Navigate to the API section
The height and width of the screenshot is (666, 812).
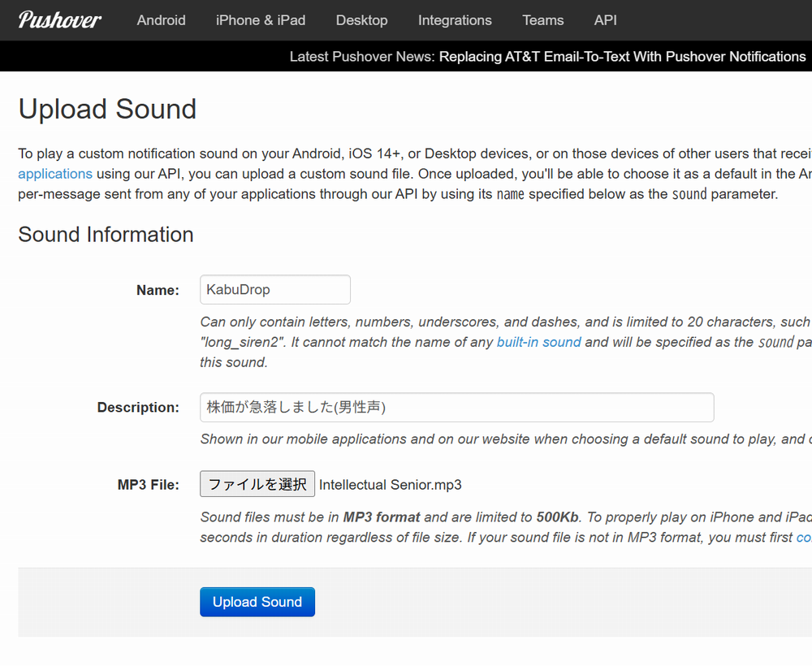[605, 20]
